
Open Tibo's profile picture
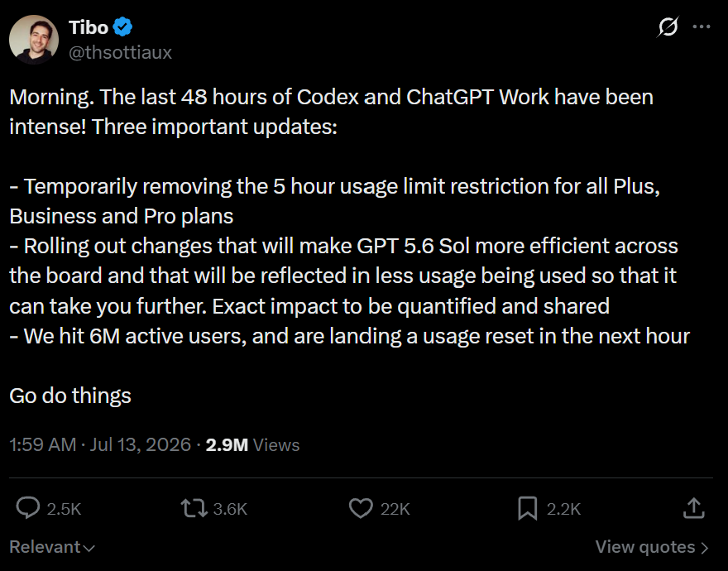pyautogui.click(x=33, y=40)
